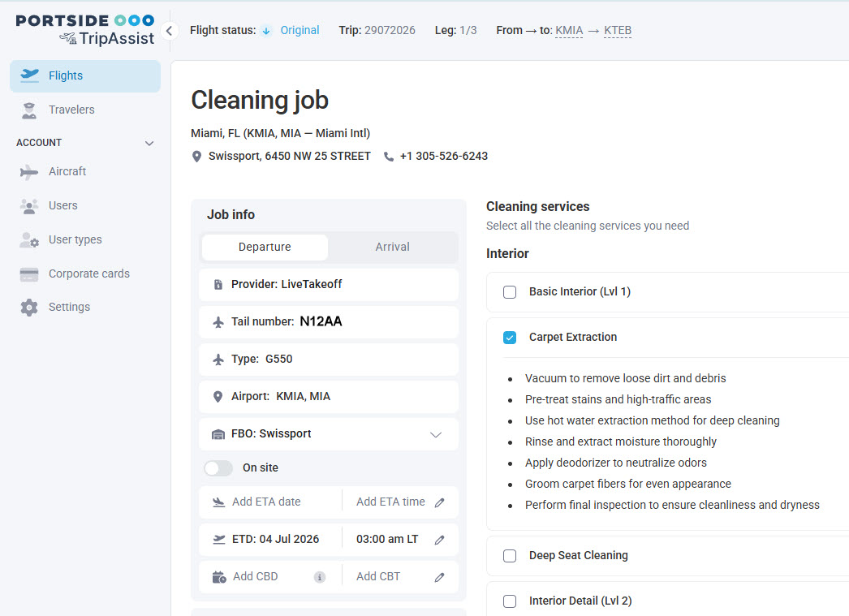Click the ETD: 04 Jul 2026 date field

tap(271, 540)
